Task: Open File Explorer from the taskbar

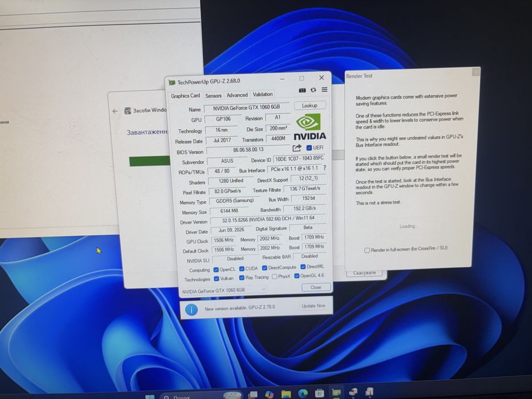Action: (286, 394)
